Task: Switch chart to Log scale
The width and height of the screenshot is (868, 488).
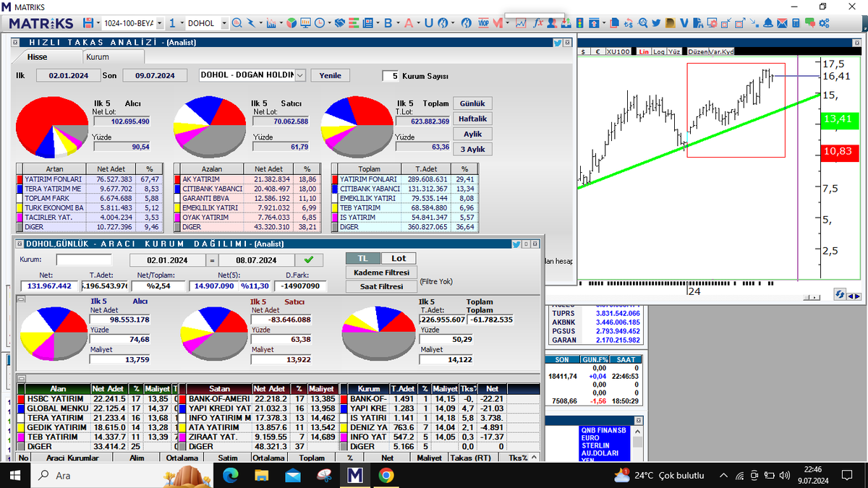Action: (x=659, y=52)
